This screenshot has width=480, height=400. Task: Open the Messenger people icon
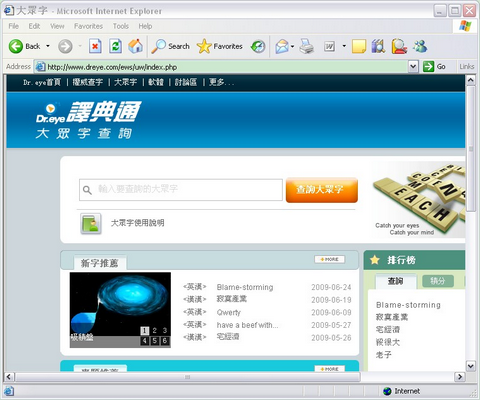420,46
